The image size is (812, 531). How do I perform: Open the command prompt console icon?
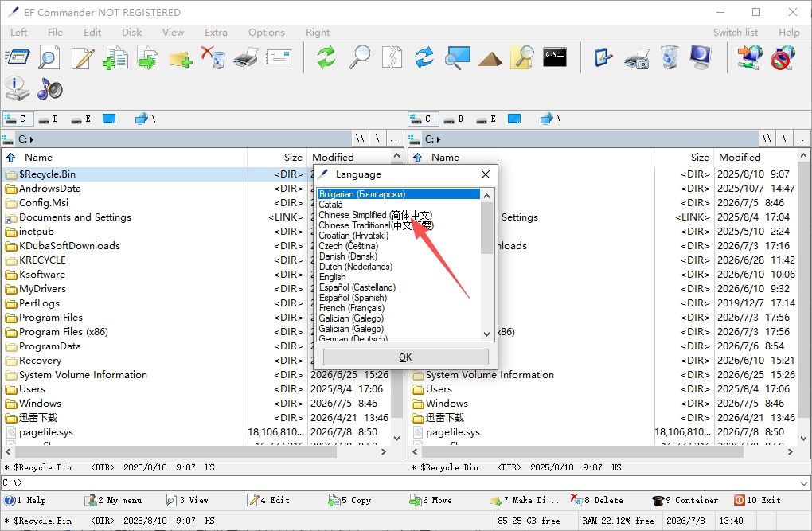pyautogui.click(x=555, y=57)
